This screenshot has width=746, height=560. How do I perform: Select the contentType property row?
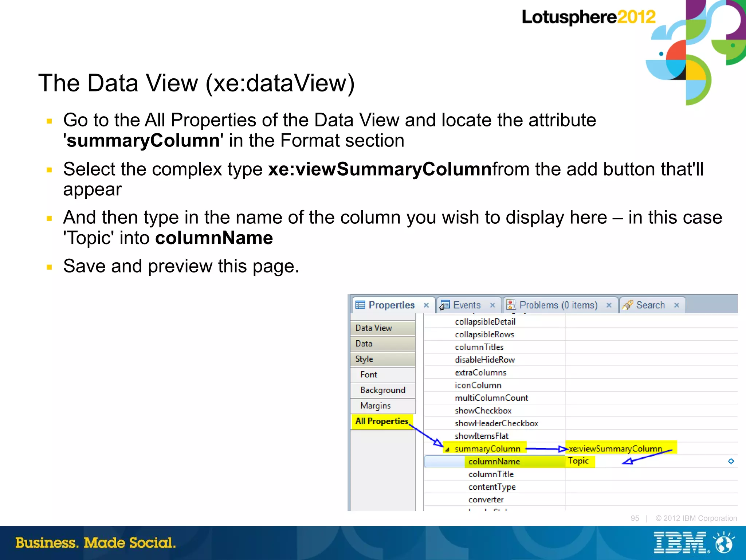(581, 487)
